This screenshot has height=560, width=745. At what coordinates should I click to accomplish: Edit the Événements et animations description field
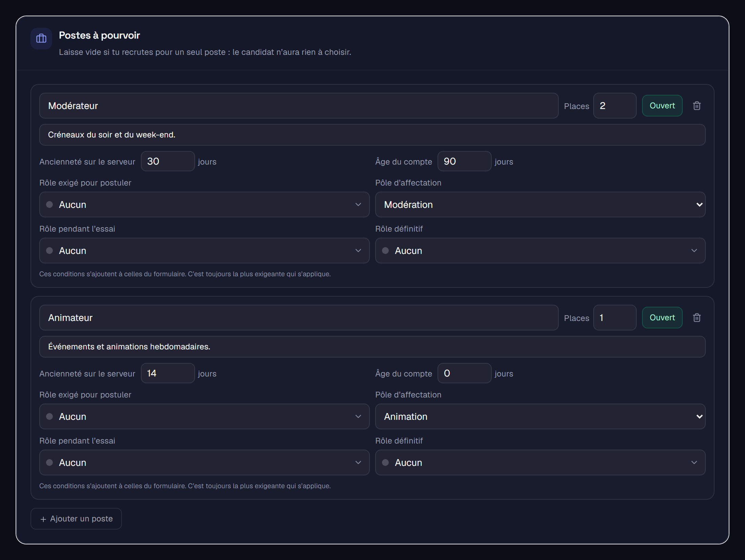pos(372,347)
